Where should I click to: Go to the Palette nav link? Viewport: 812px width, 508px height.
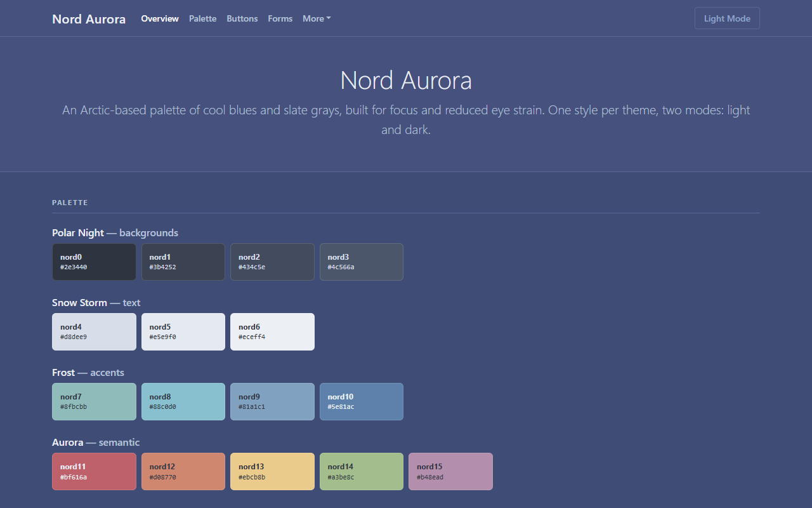202,18
